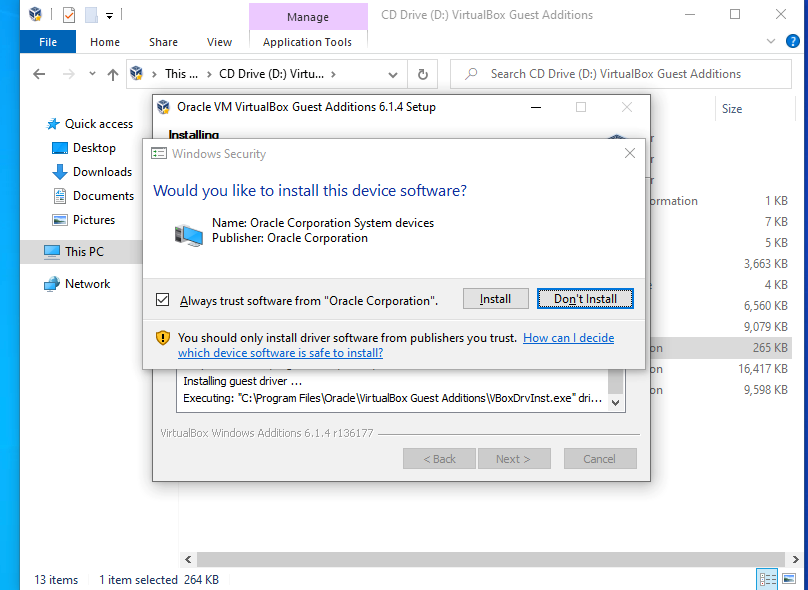This screenshot has height=590, width=808.
Task: Click the Quick access star icon
Action: pos(53,124)
